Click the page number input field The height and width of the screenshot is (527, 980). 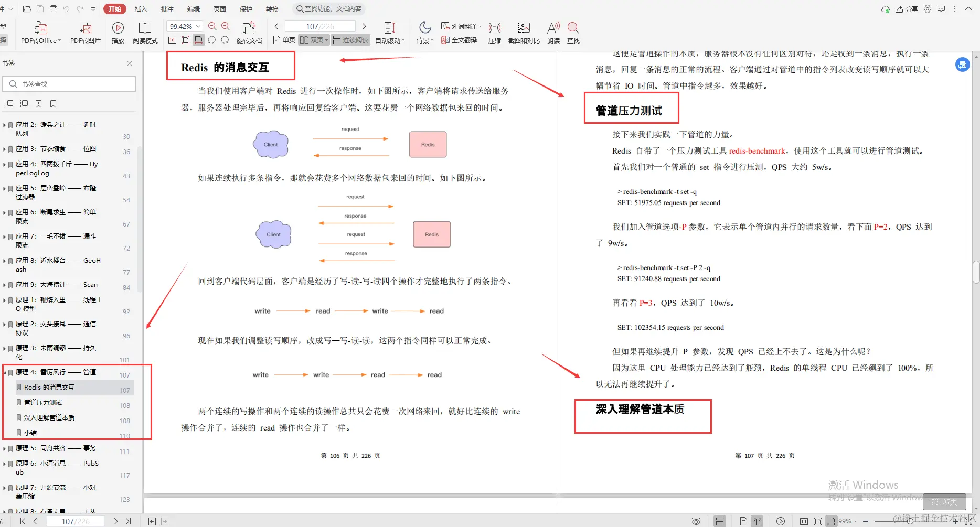(320, 26)
